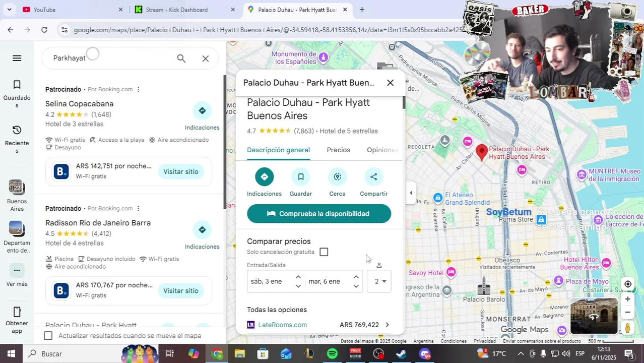Increase check-out date mar, 6 ene
644x363 pixels.
coord(356,277)
